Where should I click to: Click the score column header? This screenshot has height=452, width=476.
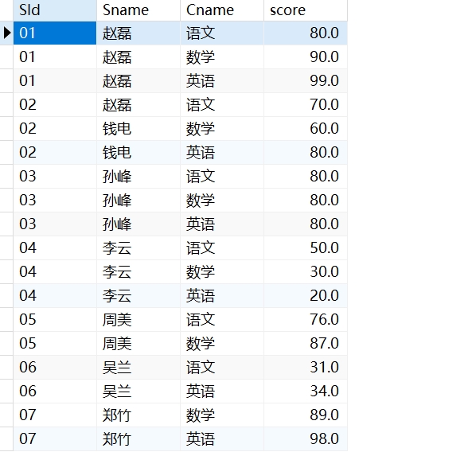[x=306, y=10]
